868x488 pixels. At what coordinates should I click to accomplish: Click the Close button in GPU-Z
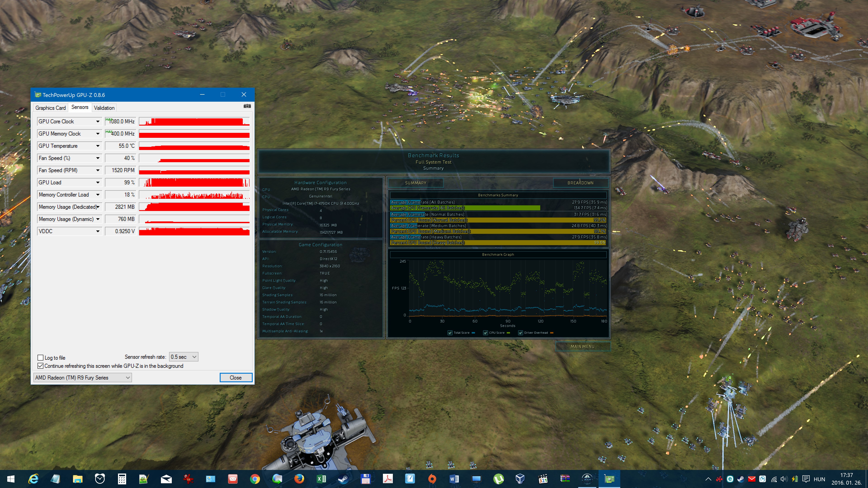pos(236,378)
